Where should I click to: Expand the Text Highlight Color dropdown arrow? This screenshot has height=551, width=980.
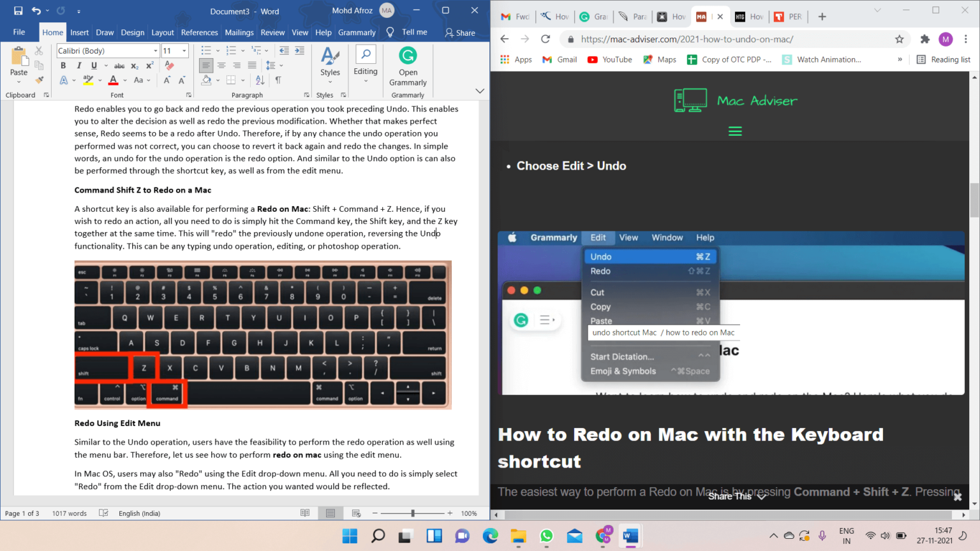click(x=100, y=80)
